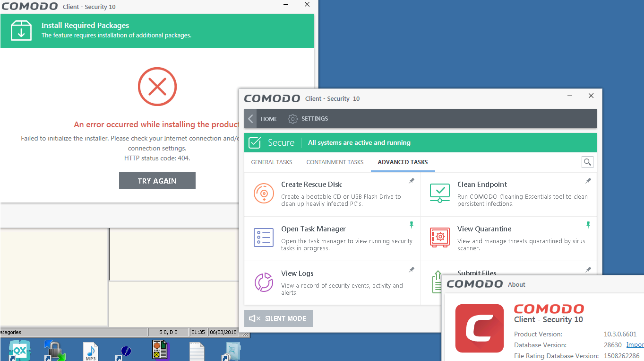Click the Clean Endpoint monitor icon

point(440,193)
